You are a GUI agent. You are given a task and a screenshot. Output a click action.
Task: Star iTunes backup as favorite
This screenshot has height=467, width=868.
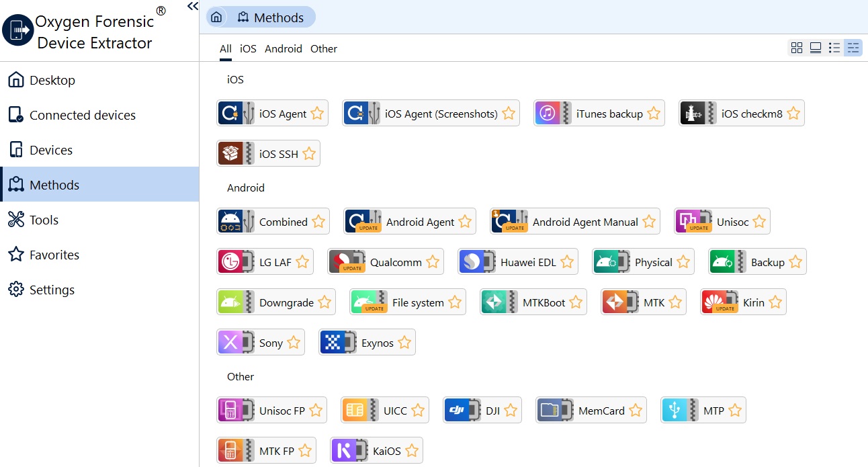click(654, 114)
